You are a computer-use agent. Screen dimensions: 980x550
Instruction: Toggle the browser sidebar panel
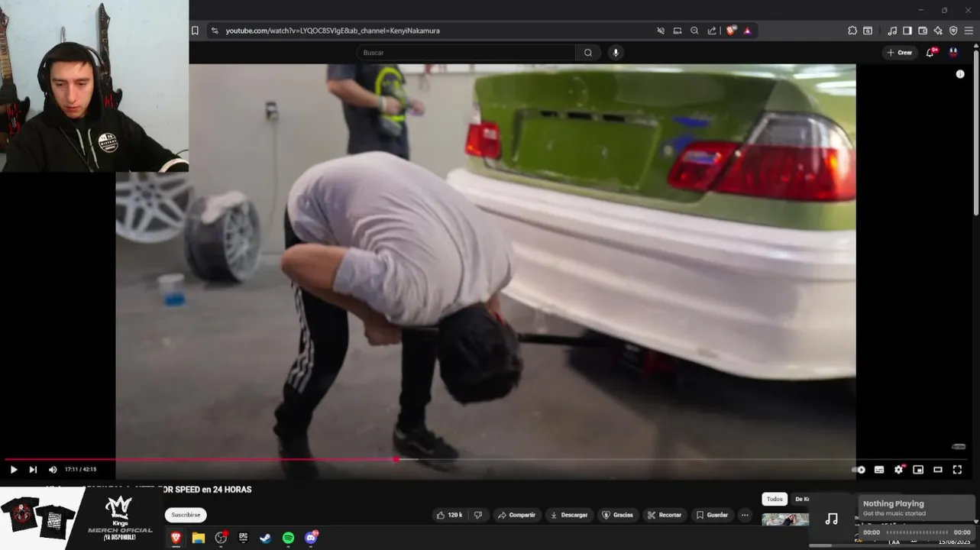907,31
